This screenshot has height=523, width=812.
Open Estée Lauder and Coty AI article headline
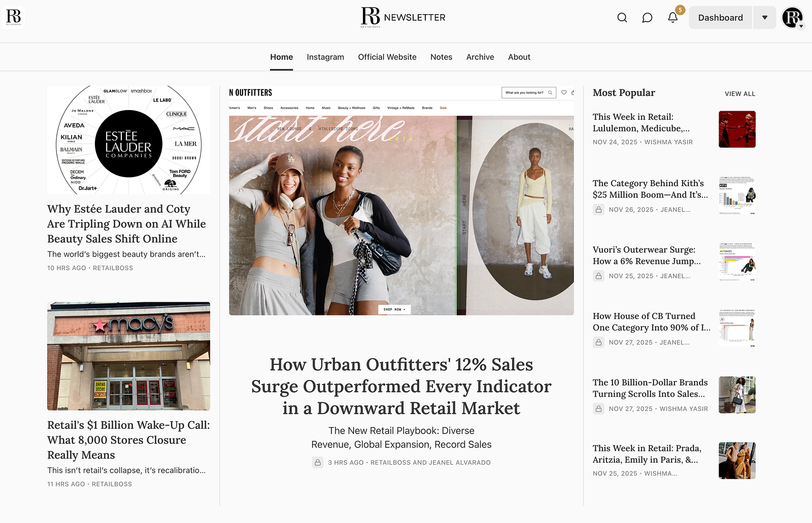tap(126, 224)
